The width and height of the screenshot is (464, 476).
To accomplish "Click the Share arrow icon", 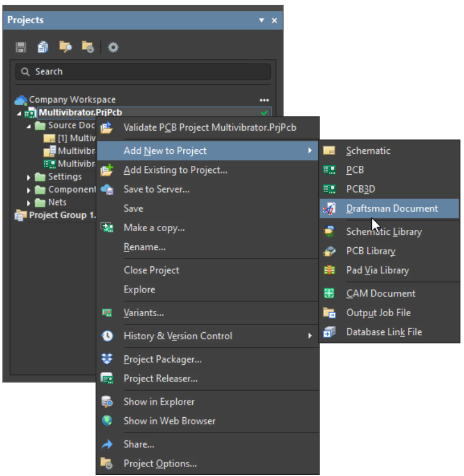I will coord(107,445).
